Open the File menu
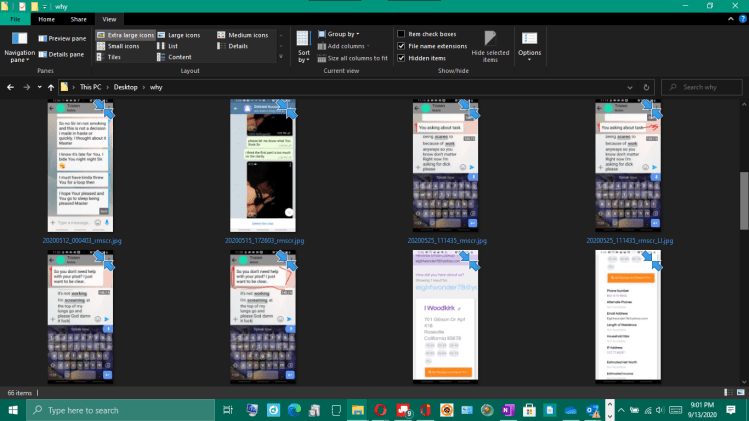Viewport: 749px width, 421px height. point(16,19)
